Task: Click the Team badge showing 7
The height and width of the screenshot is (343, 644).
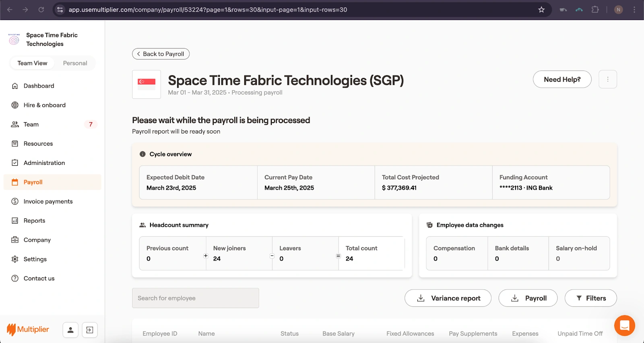Action: click(x=91, y=124)
